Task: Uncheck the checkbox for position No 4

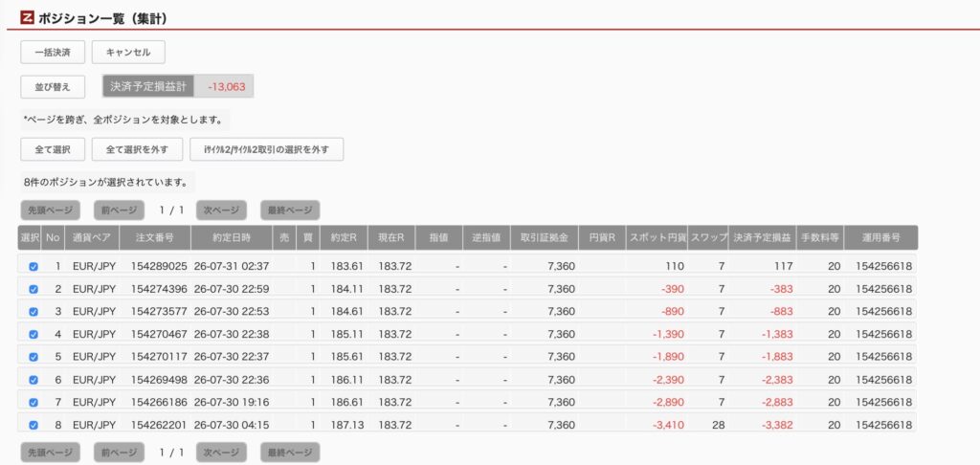Action: click(33, 334)
